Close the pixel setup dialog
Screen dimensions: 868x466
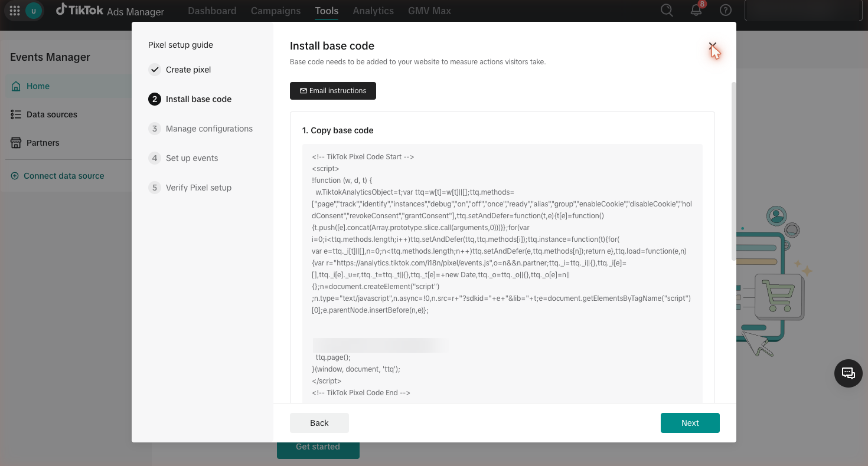(713, 46)
